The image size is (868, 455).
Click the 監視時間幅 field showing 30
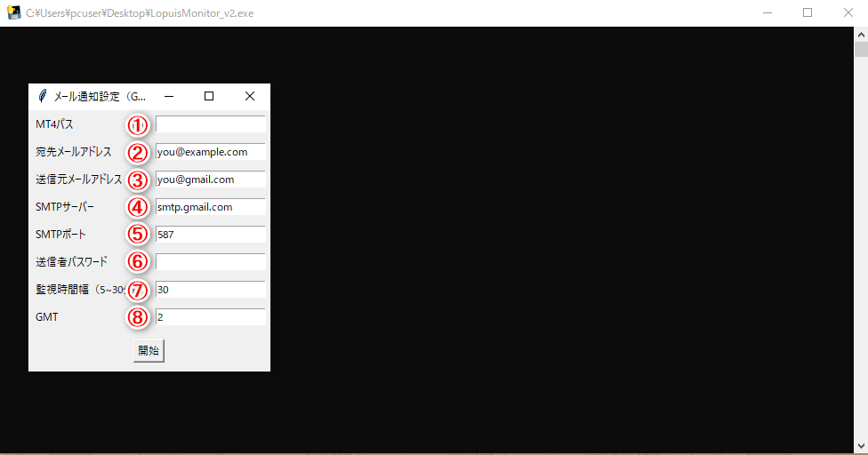(210, 290)
